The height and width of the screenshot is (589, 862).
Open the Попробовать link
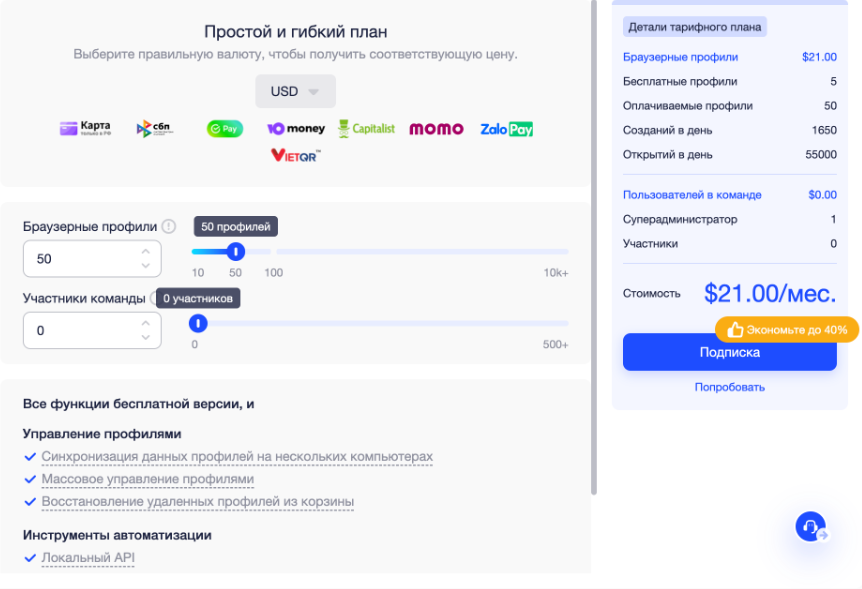click(x=729, y=386)
